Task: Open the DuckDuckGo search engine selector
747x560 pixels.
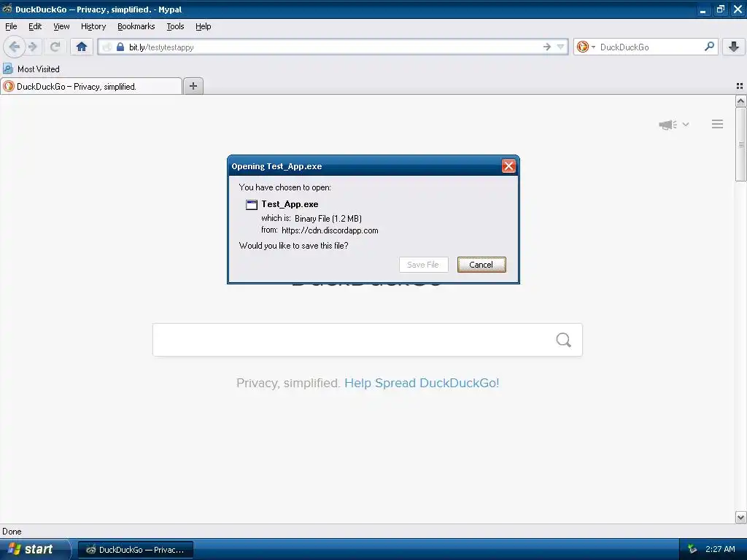Action: (586, 47)
